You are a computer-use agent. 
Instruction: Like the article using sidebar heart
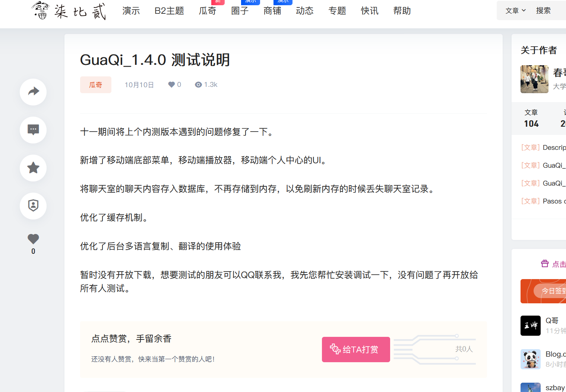point(33,239)
